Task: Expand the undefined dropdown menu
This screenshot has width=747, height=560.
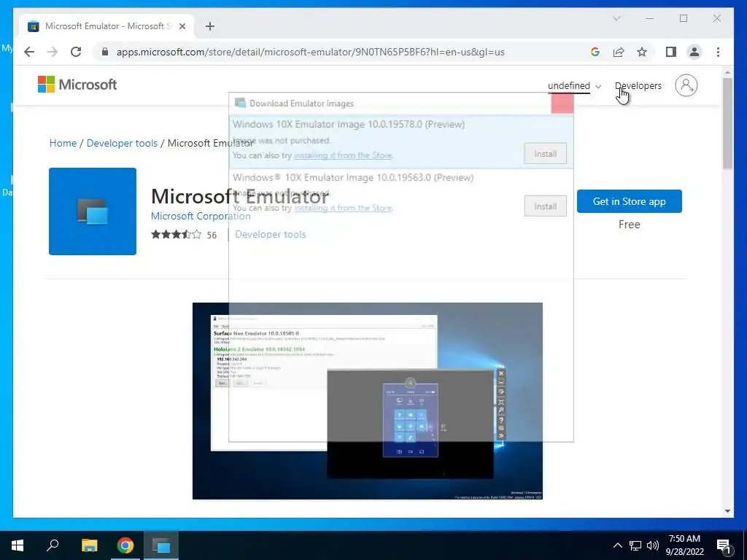Action: pos(574,86)
